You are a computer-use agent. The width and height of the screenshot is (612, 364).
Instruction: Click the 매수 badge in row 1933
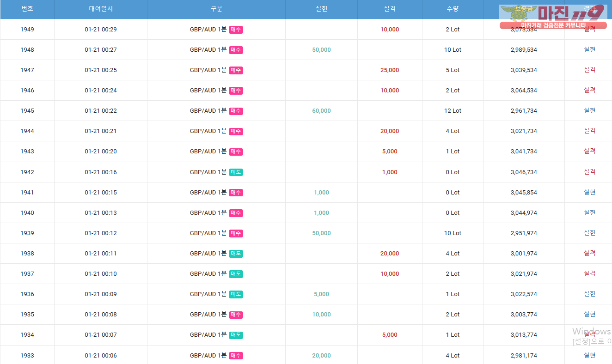tap(236, 356)
